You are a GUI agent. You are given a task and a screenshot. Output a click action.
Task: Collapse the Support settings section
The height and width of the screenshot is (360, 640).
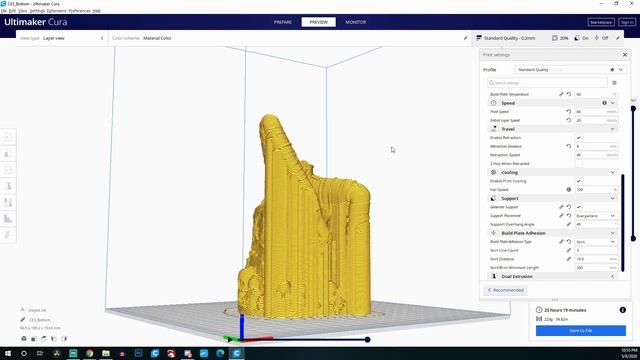point(612,198)
